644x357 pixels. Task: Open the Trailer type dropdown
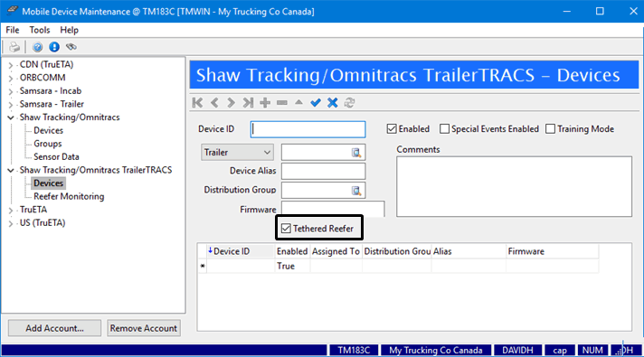pyautogui.click(x=237, y=152)
